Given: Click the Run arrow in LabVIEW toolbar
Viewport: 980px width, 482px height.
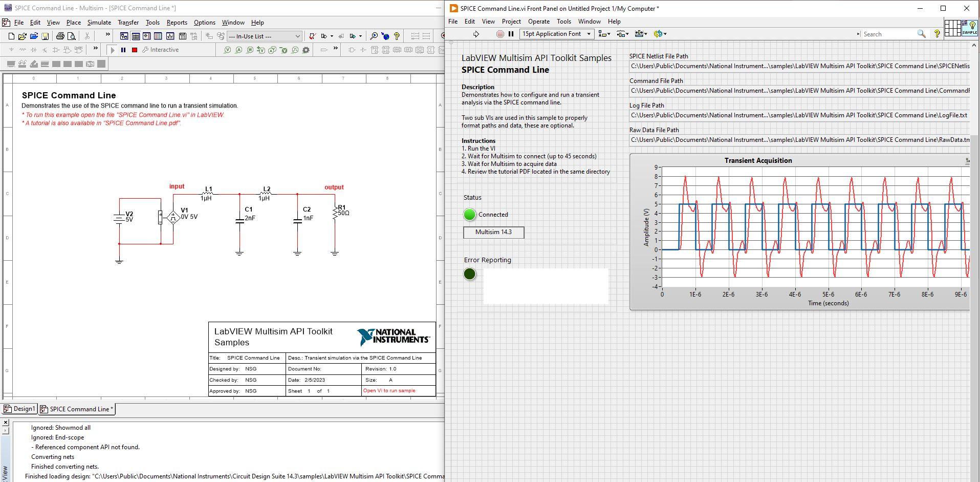Looking at the screenshot, I should click(476, 34).
